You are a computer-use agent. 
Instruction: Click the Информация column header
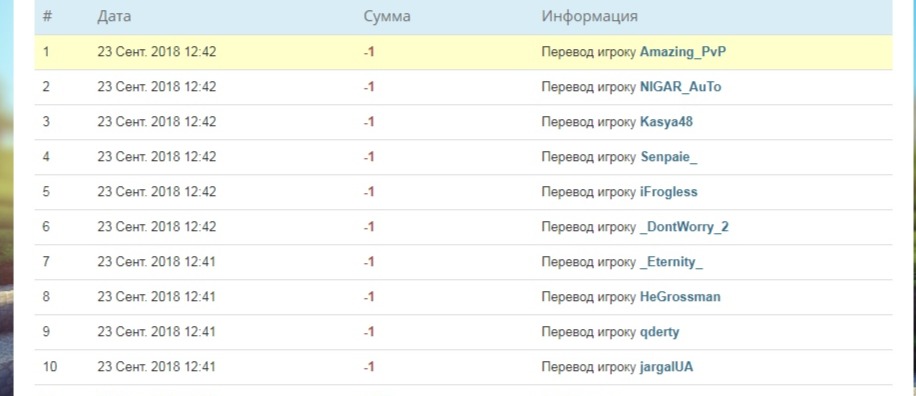(x=589, y=16)
